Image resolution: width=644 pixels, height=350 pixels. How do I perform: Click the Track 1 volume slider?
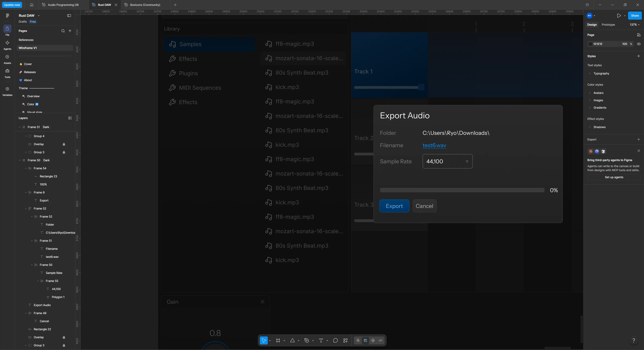[389, 87]
